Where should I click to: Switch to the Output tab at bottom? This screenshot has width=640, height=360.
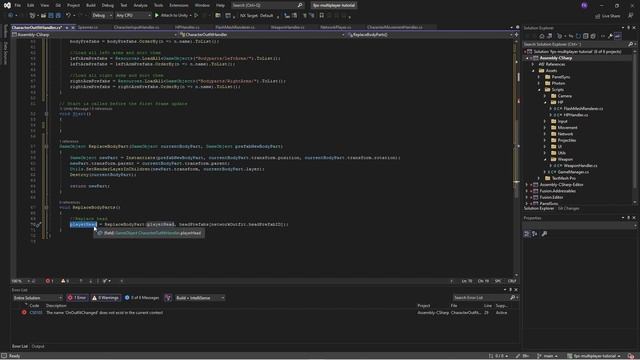[38, 346]
